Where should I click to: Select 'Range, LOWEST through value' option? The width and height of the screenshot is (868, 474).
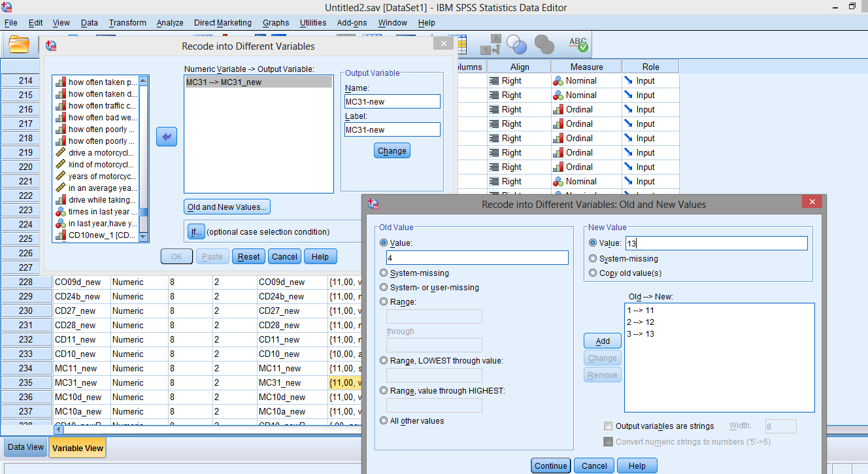click(x=384, y=360)
